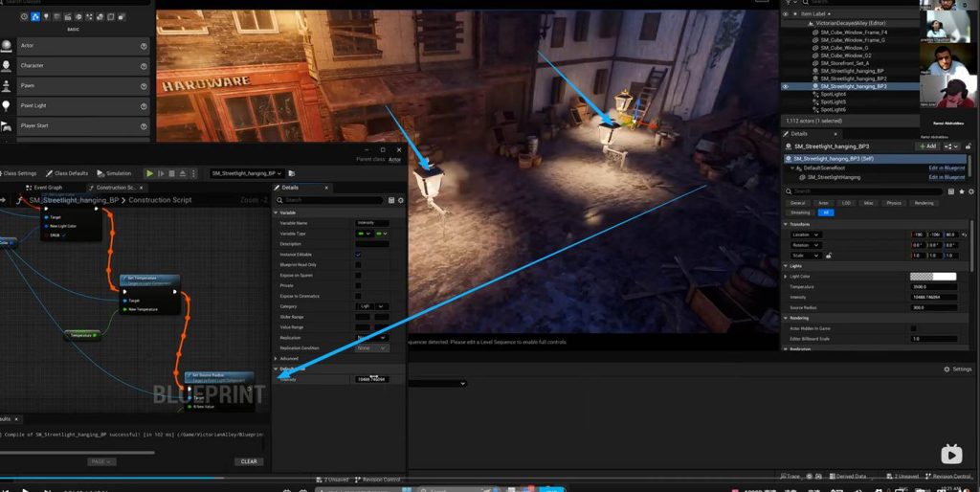This screenshot has height=492, width=980.
Task: Open Class Defaults in Blueprint toolbar
Action: 67,173
